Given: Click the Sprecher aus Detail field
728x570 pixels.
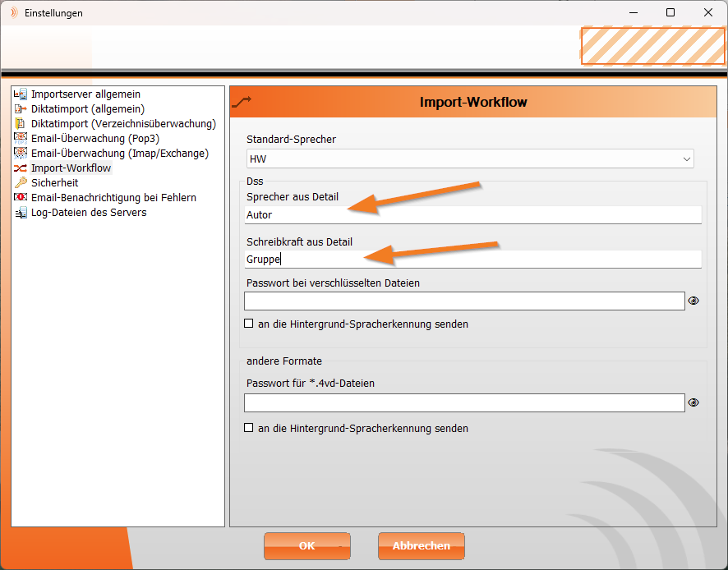Looking at the screenshot, I should [473, 215].
